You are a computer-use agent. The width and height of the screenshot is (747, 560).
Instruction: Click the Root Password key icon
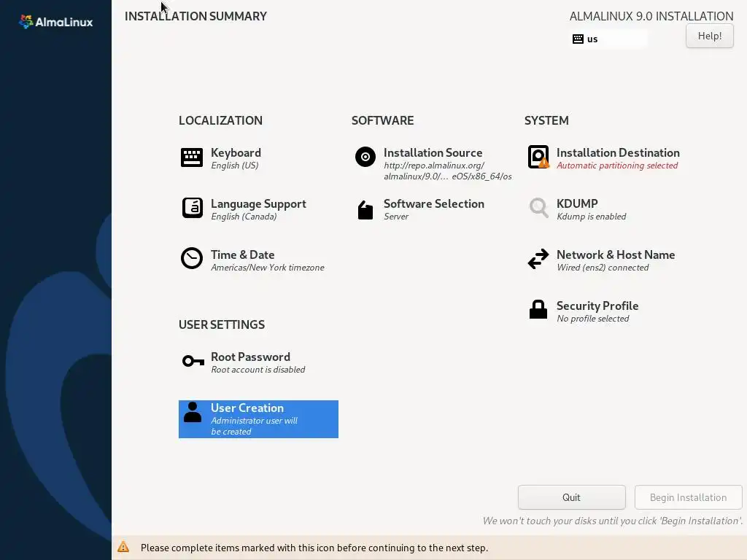coord(193,361)
